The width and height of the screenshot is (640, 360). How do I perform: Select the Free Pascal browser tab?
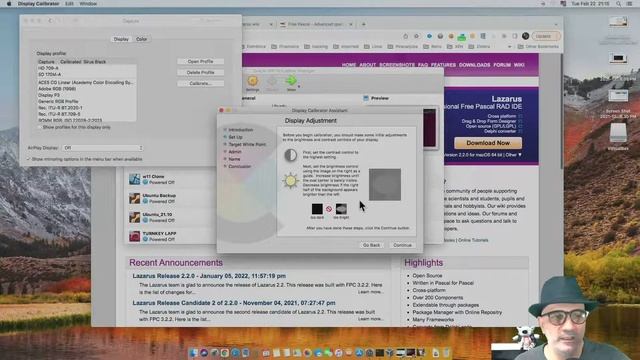[315, 24]
